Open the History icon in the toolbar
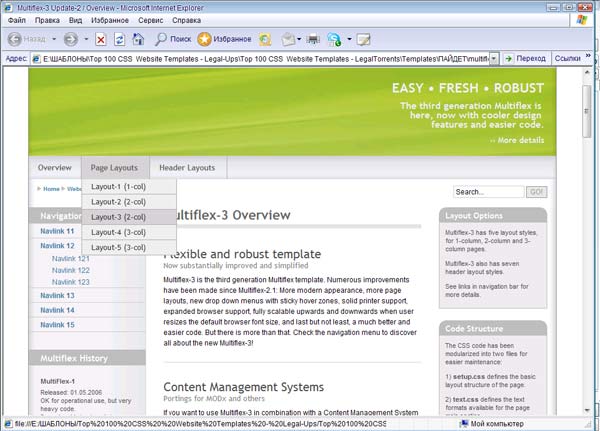The height and width of the screenshot is (431, 600). point(265,39)
